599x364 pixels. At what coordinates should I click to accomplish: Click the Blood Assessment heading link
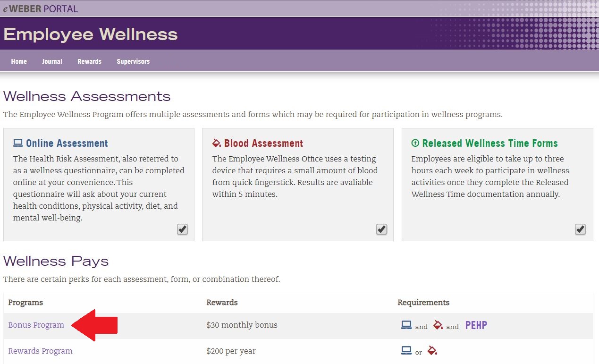(x=263, y=143)
